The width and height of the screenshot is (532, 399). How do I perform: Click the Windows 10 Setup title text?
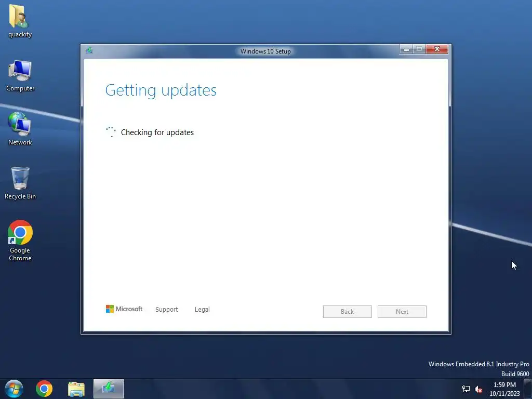coord(265,51)
